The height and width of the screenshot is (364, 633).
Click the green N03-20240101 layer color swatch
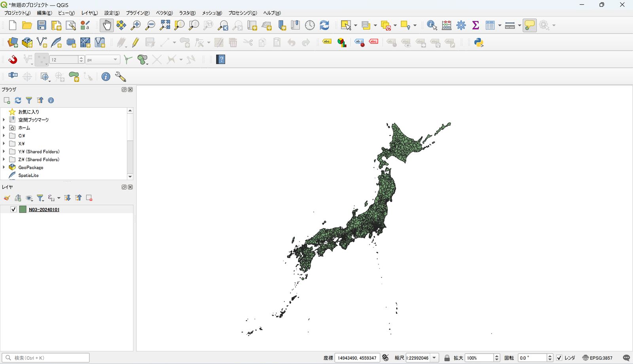coord(23,209)
